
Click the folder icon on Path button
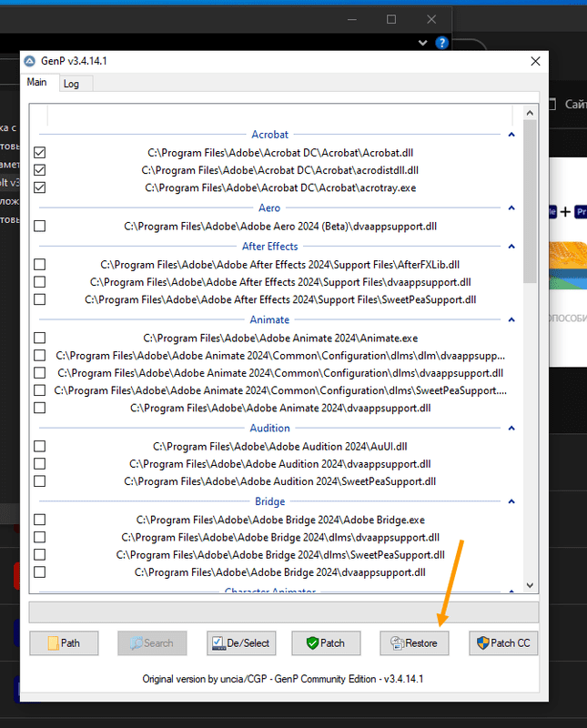53,643
